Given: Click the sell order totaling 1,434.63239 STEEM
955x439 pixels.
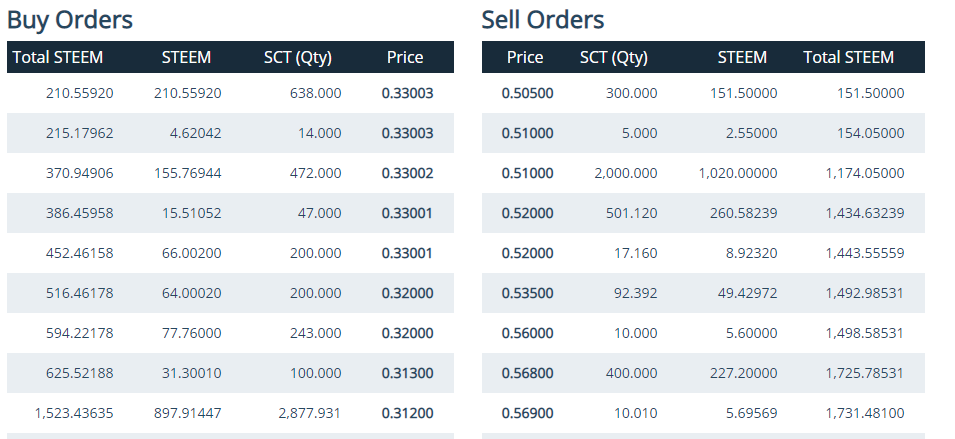Looking at the screenshot, I should (703, 213).
